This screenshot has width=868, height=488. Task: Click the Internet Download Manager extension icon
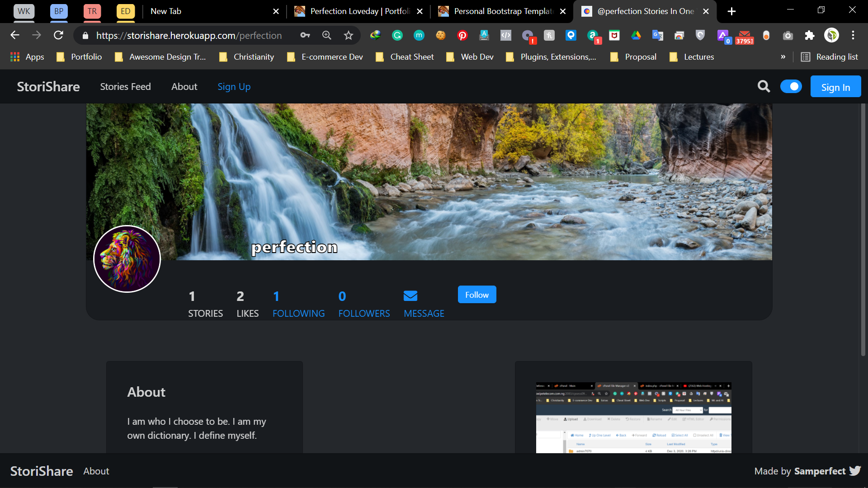point(375,35)
